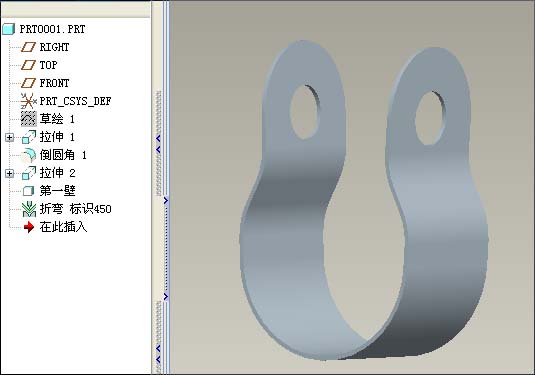
Task: Expand the 拉伸 2 tree node
Action: (10, 173)
